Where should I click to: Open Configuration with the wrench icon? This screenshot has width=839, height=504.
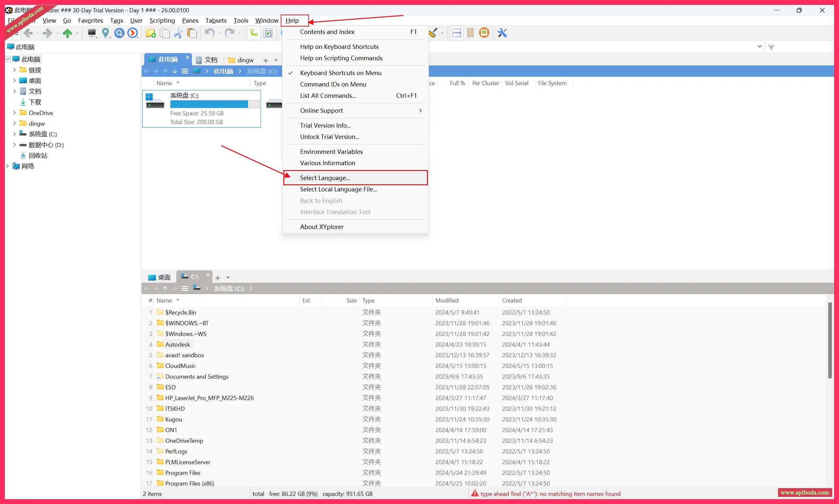pyautogui.click(x=502, y=33)
